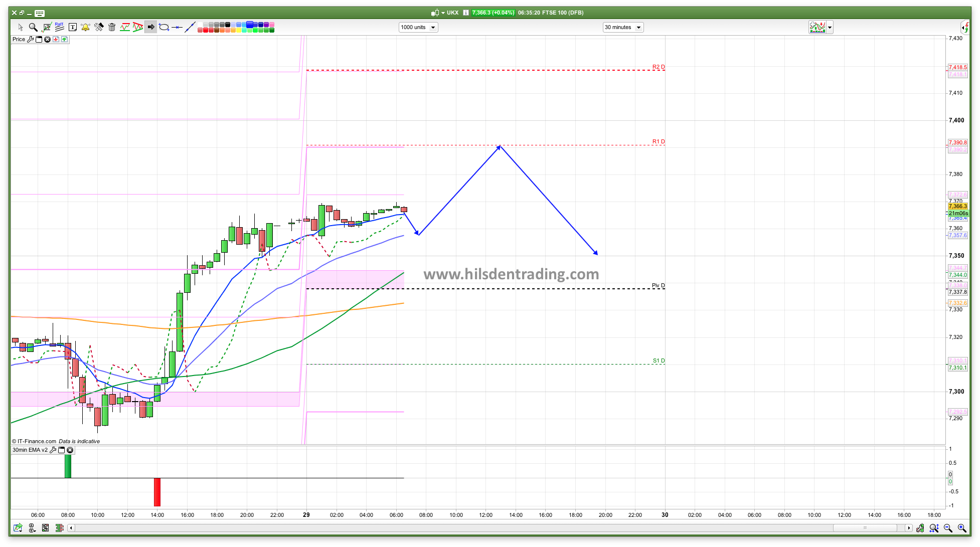Select the ellipse drawing tool

pyautogui.click(x=164, y=27)
